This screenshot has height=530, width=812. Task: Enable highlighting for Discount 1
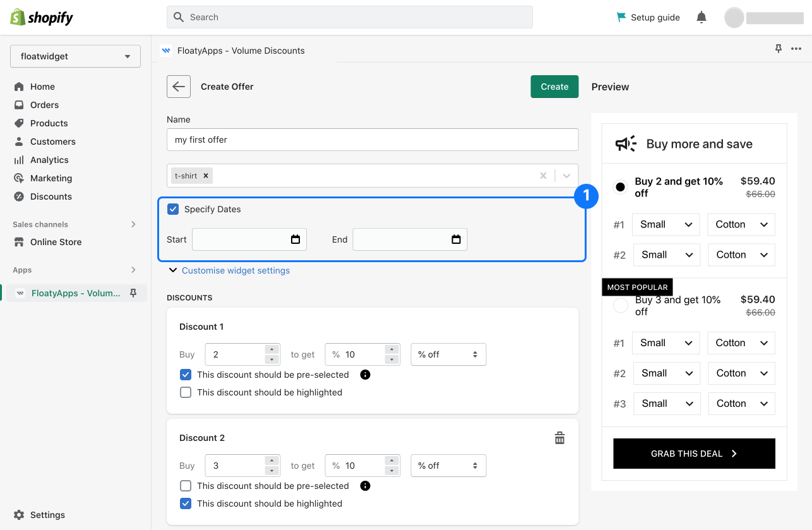point(186,392)
